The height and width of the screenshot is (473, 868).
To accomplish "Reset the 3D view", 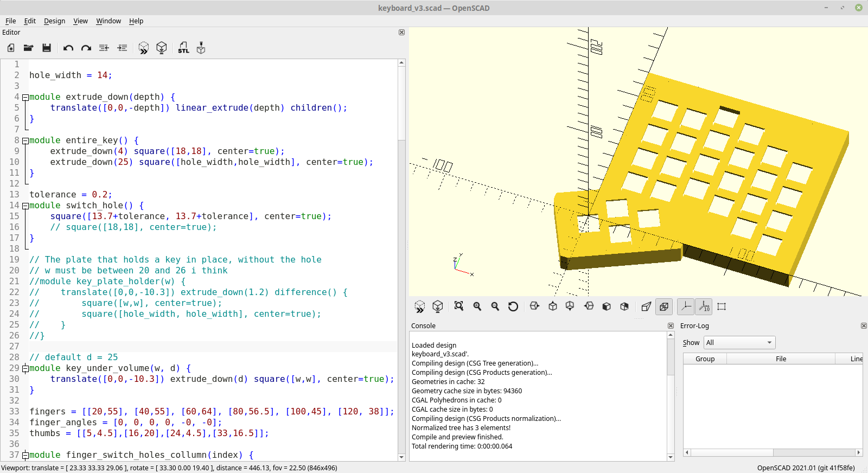I will pyautogui.click(x=513, y=306).
